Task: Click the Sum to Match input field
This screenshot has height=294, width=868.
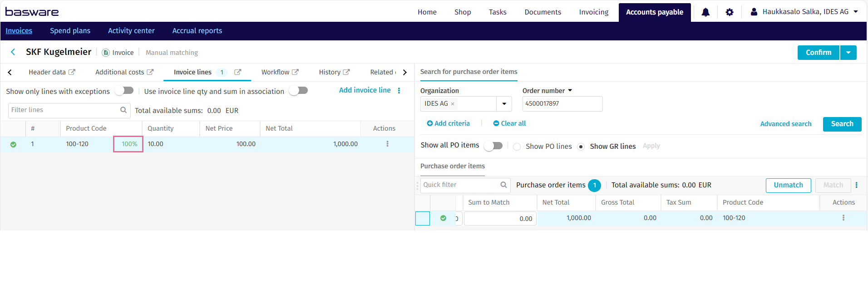Action: [500, 219]
